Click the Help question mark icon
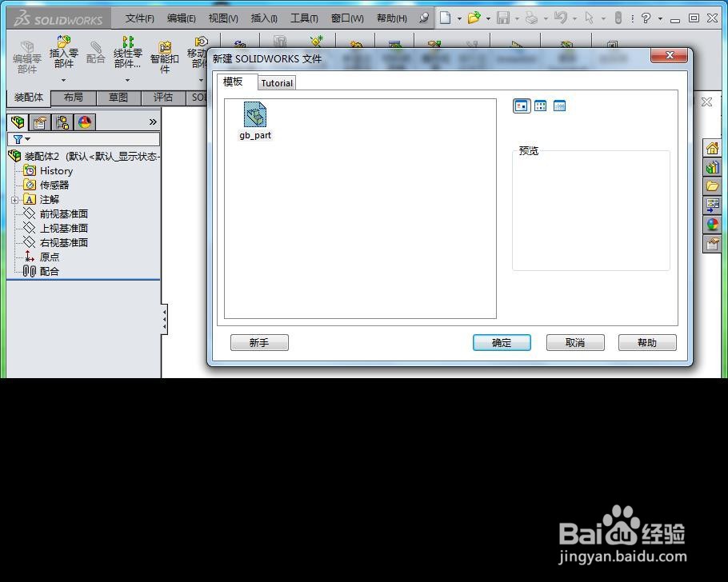The height and width of the screenshot is (582, 728). pos(646,18)
